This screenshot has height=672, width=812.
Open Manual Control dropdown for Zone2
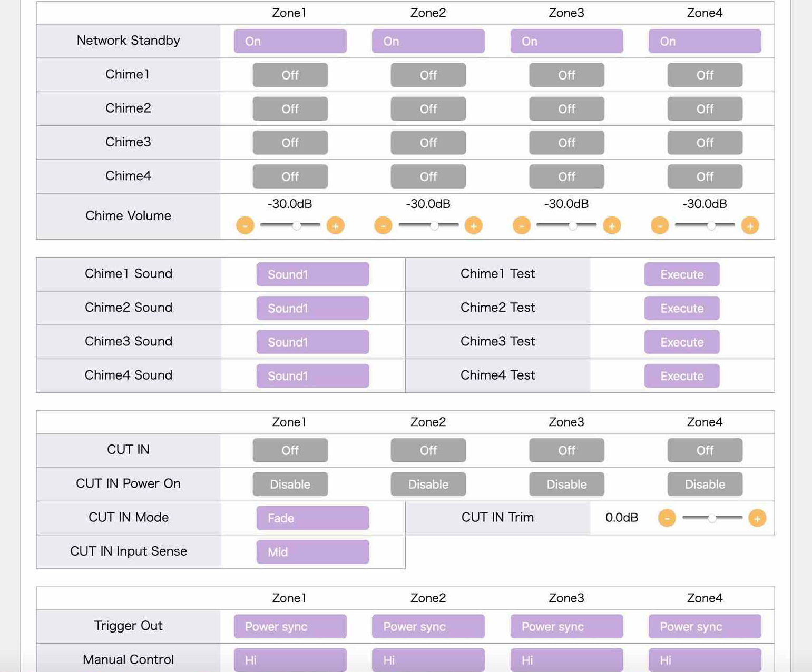tap(428, 659)
